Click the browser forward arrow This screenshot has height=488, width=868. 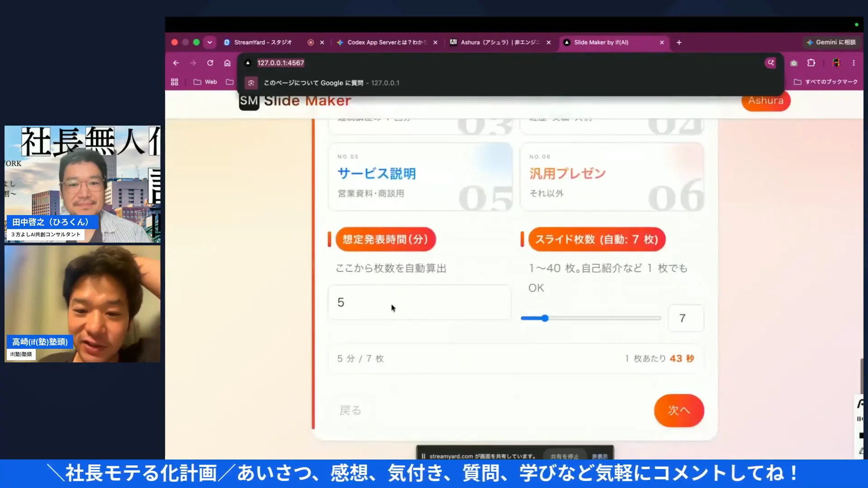[x=193, y=63]
